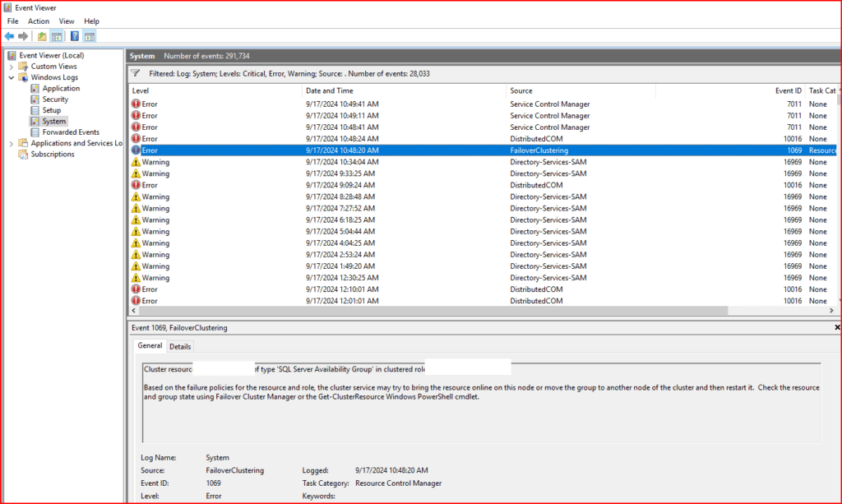Image resolution: width=842 pixels, height=504 pixels.
Task: Open the Action menu
Action: [x=39, y=21]
